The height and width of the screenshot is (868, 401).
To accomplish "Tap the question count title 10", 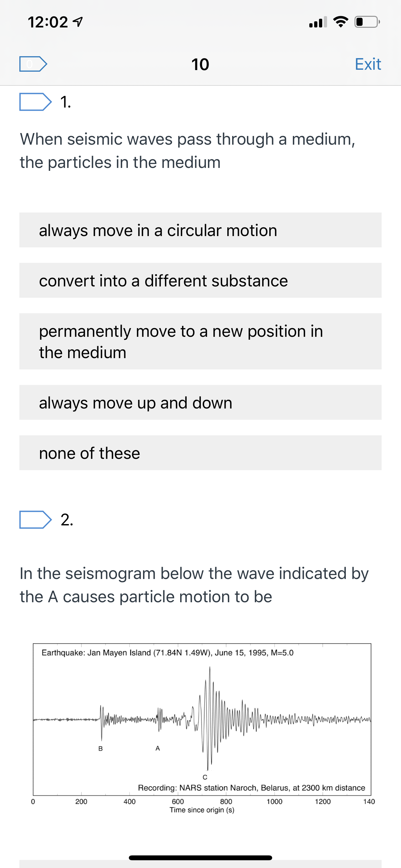I will tap(200, 64).
